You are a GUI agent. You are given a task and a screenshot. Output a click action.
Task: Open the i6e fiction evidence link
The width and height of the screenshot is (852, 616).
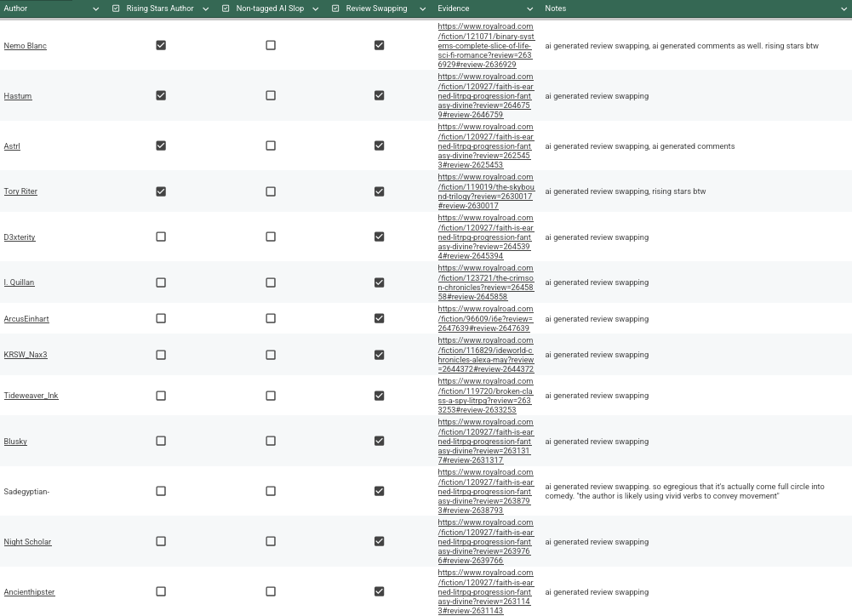coord(486,319)
